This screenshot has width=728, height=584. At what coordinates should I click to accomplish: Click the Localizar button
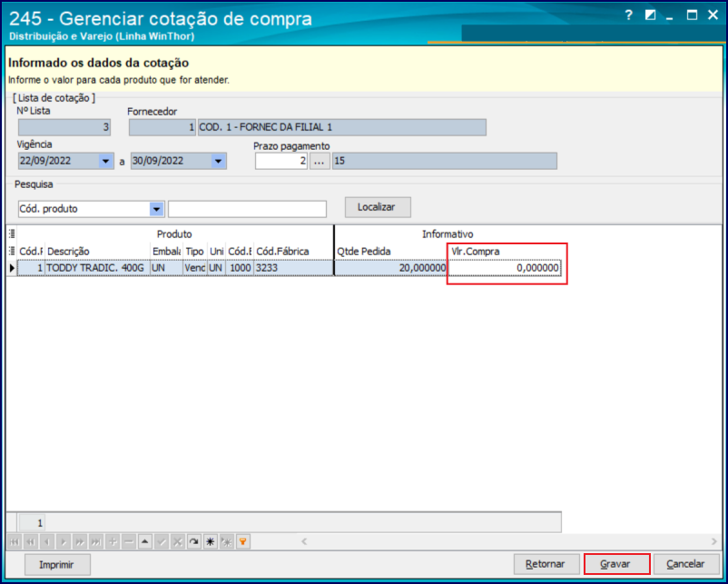378,207
